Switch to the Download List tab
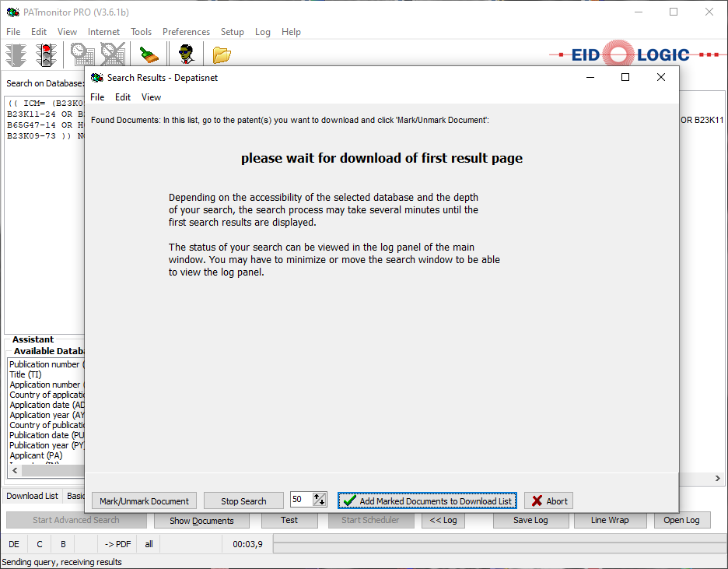The height and width of the screenshot is (569, 728). pos(33,496)
